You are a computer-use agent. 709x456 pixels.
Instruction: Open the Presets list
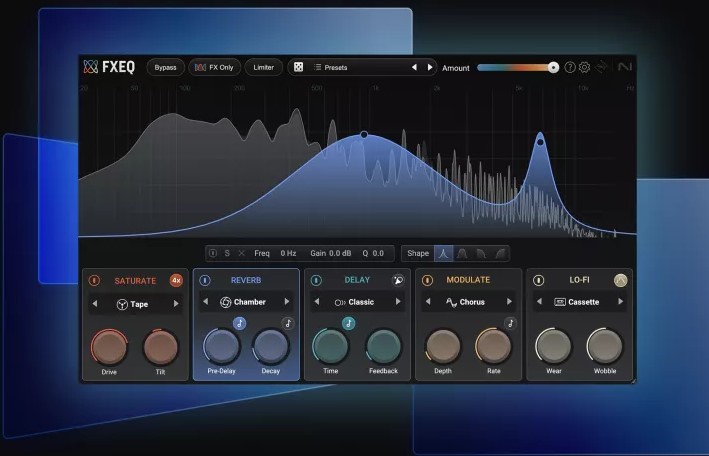[x=331, y=67]
